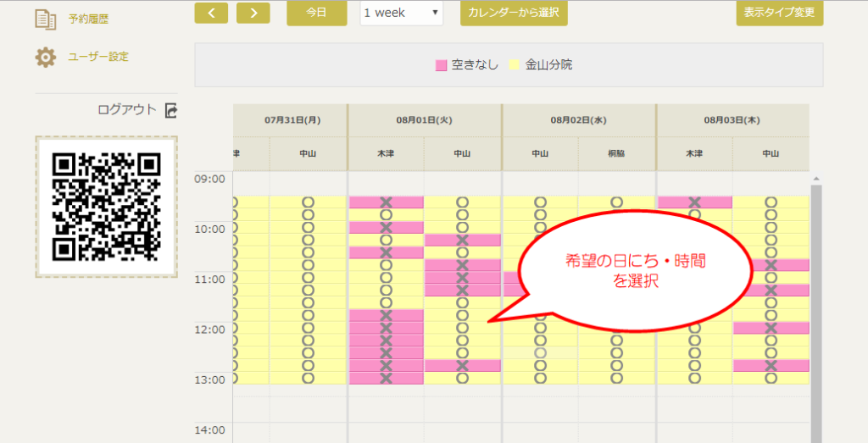This screenshot has height=443, width=868.
Task: Select the 08/03 中山 09:30 available slot
Action: [771, 202]
